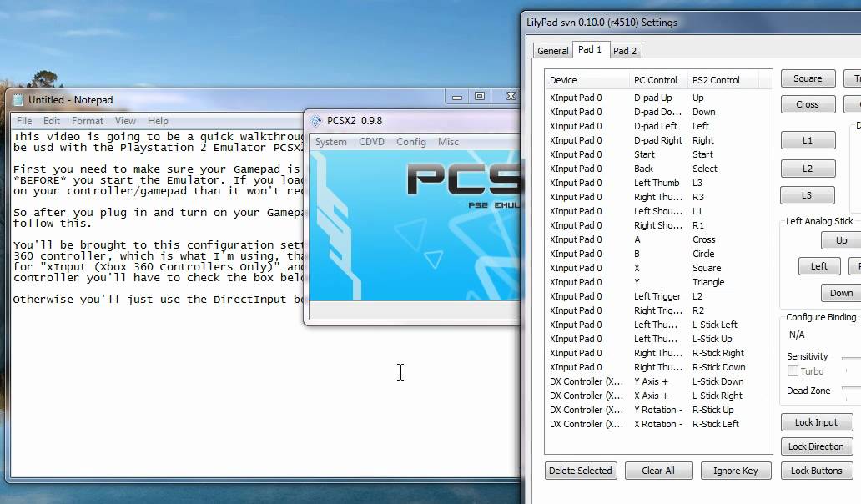The width and height of the screenshot is (861, 504).
Task: Open PCSX2 CDVD menu
Action: pyautogui.click(x=372, y=142)
